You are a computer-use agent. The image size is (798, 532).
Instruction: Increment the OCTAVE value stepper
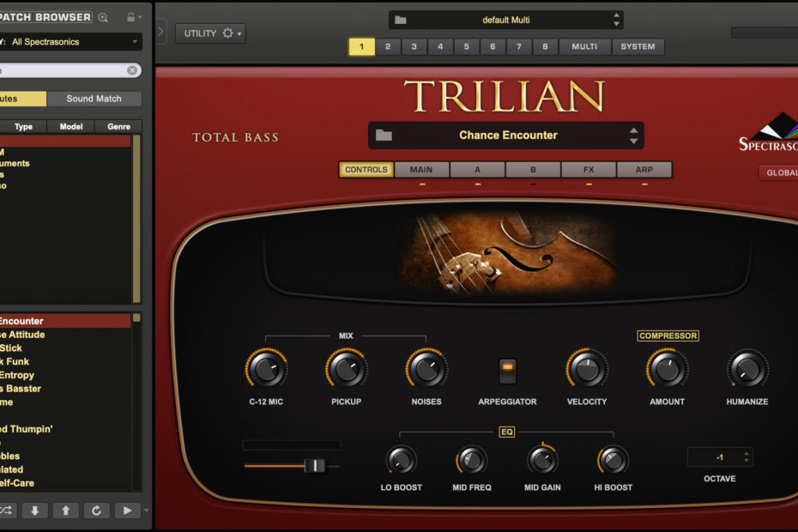[747, 454]
